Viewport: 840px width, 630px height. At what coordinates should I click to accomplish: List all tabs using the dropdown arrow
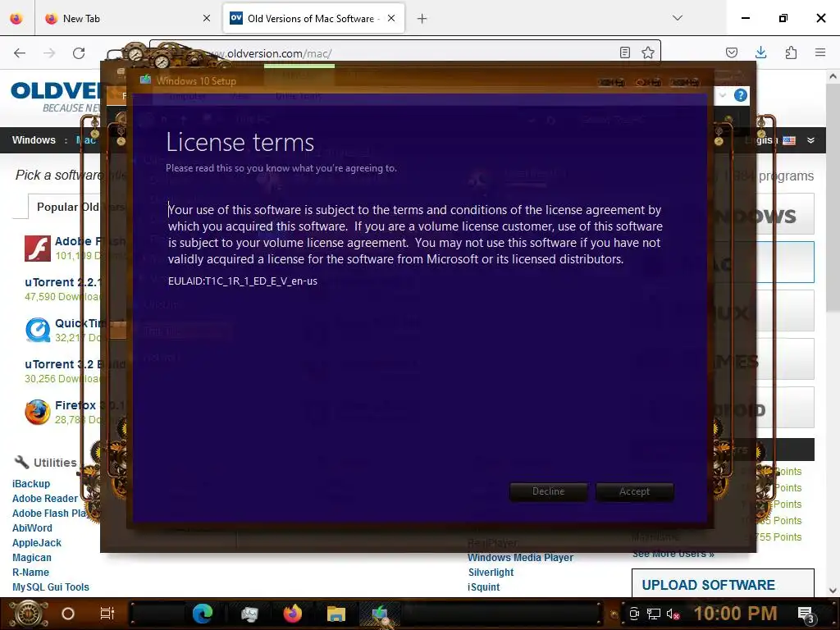point(677,18)
